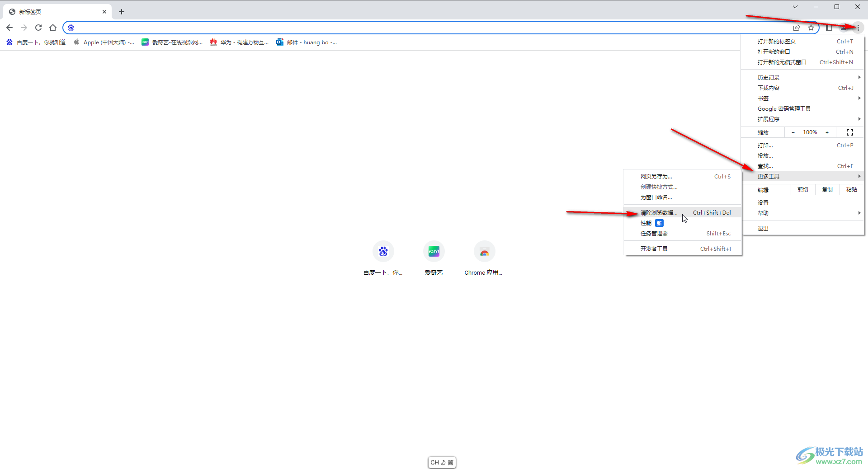
Task: Click the 100% zoom level value
Action: point(810,132)
